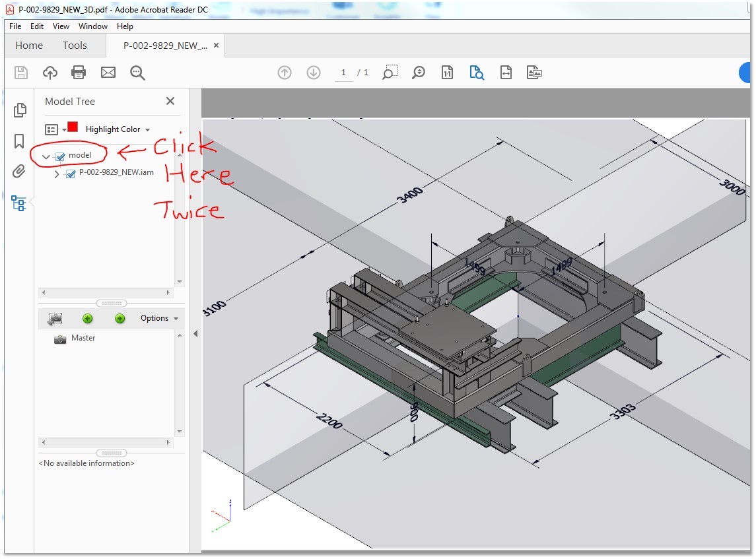Open Page Thumbnails side panel

(19, 110)
